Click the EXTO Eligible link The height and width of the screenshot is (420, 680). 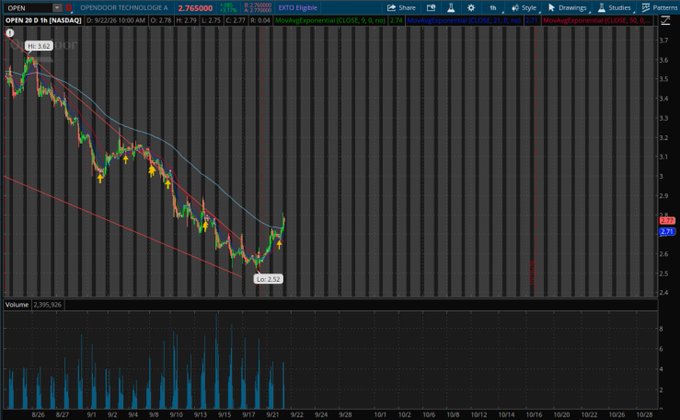click(x=298, y=8)
